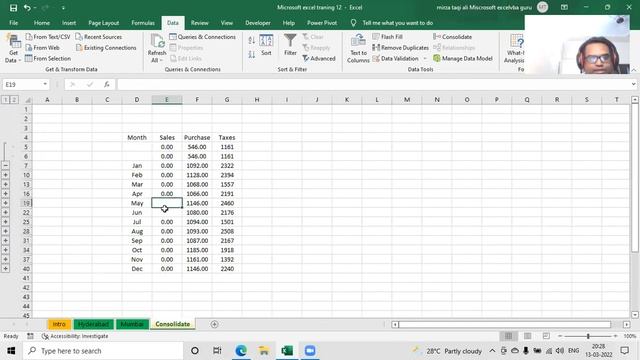Choose From Web data source
The height and width of the screenshot is (360, 640).
42,48
